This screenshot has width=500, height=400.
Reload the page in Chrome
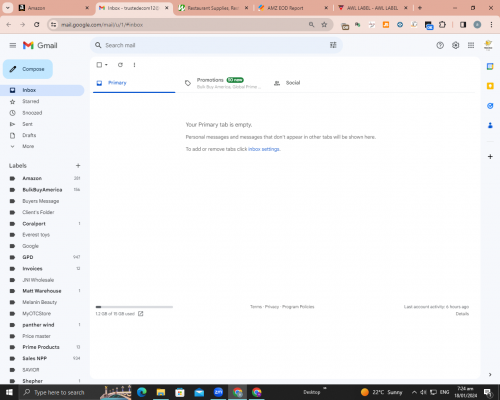[x=37, y=25]
